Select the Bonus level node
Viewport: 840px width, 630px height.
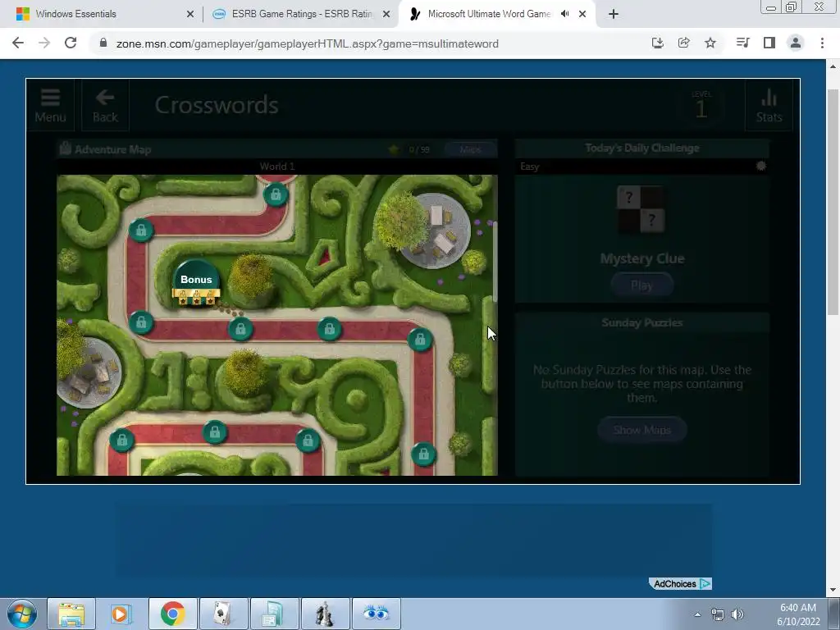pyautogui.click(x=196, y=283)
